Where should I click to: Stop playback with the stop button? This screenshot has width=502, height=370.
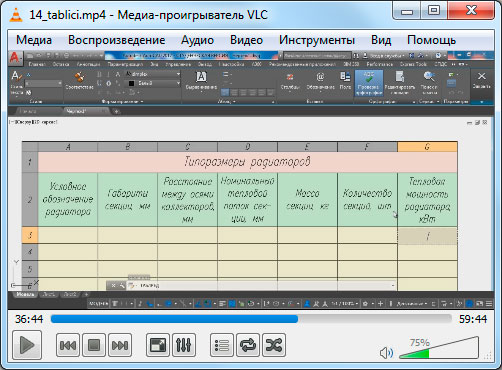94,345
